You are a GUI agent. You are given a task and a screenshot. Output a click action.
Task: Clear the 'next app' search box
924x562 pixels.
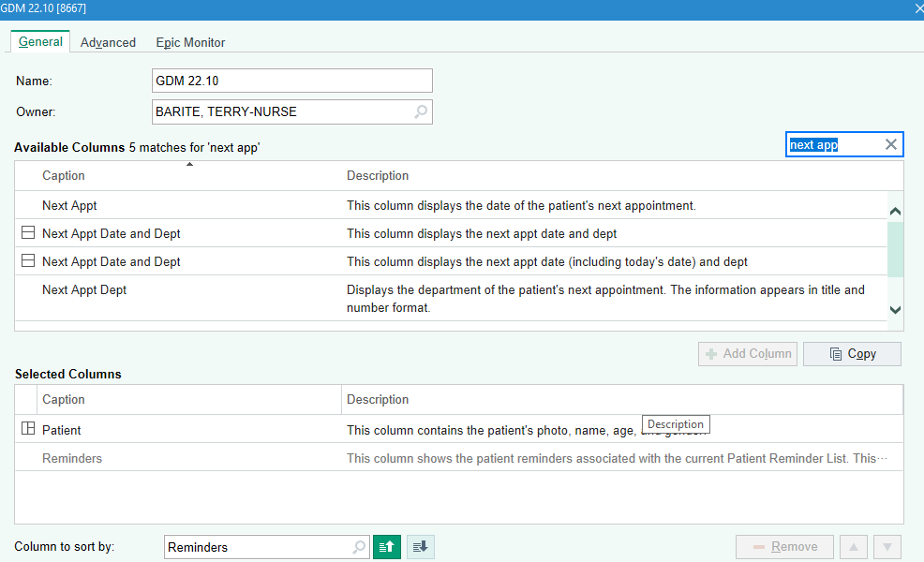(x=890, y=144)
